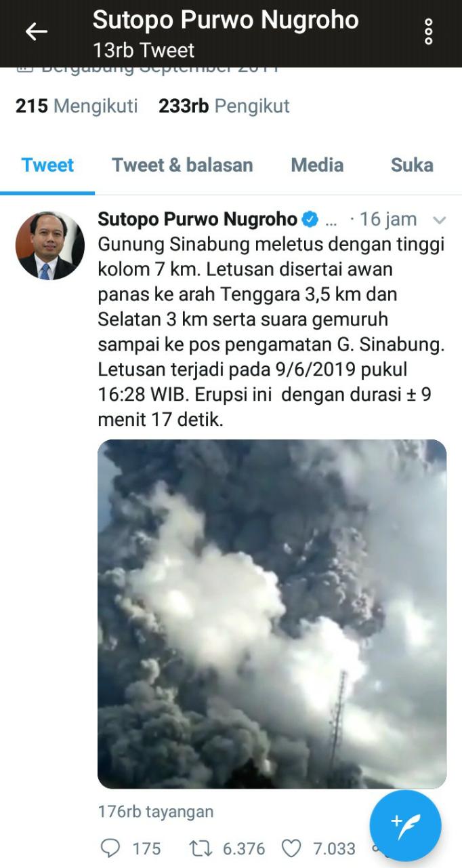Click author name Sutopo Purwo Nugroho in tweet
462x868 pixels.
pos(198,219)
